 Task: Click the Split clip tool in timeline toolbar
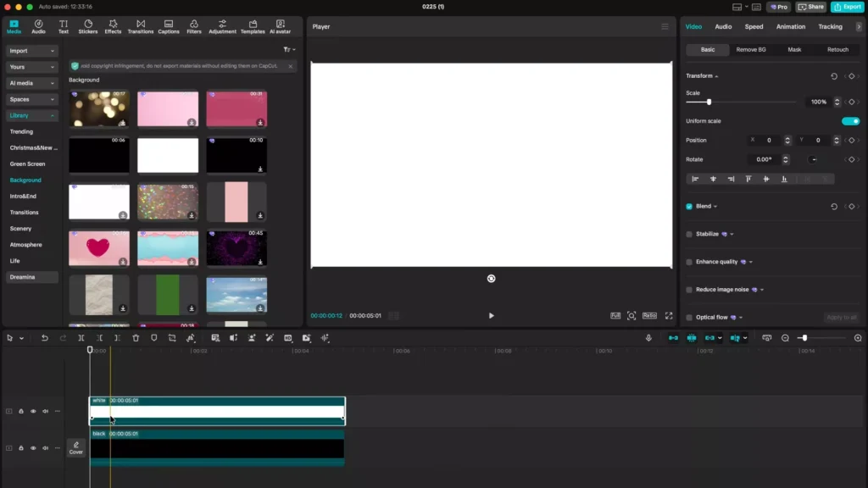pos(81,338)
